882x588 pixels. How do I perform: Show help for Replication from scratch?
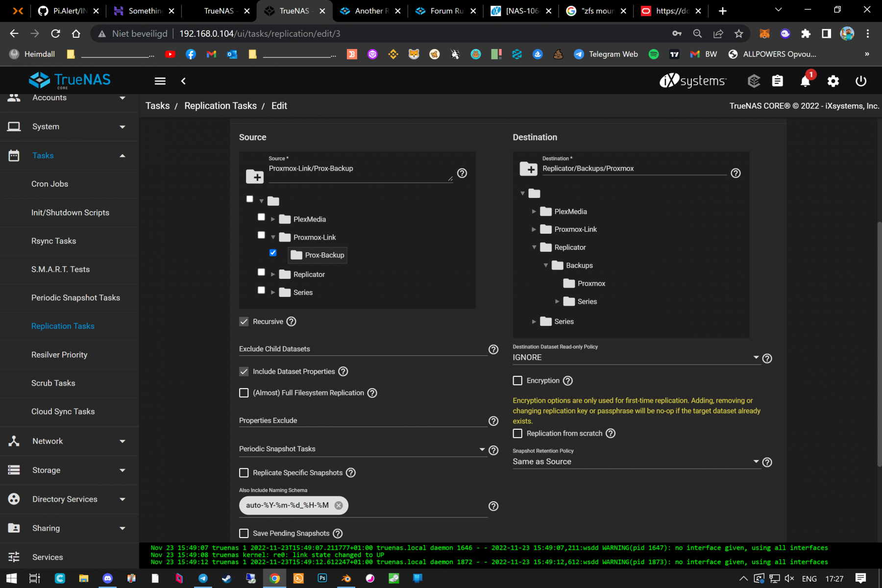click(611, 433)
